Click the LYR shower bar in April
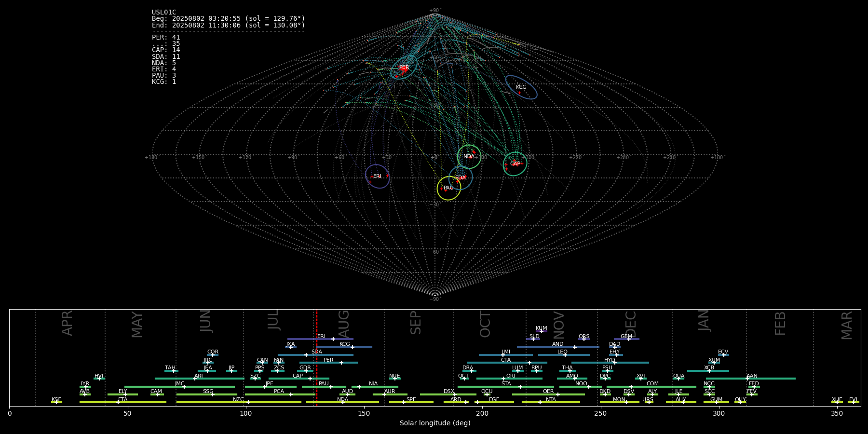 (85, 386)
